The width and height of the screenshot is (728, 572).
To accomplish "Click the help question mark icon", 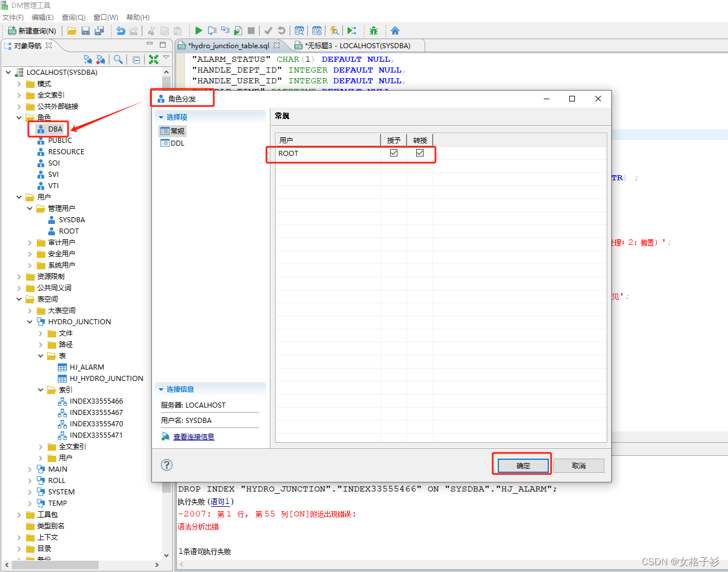I will (x=167, y=465).
